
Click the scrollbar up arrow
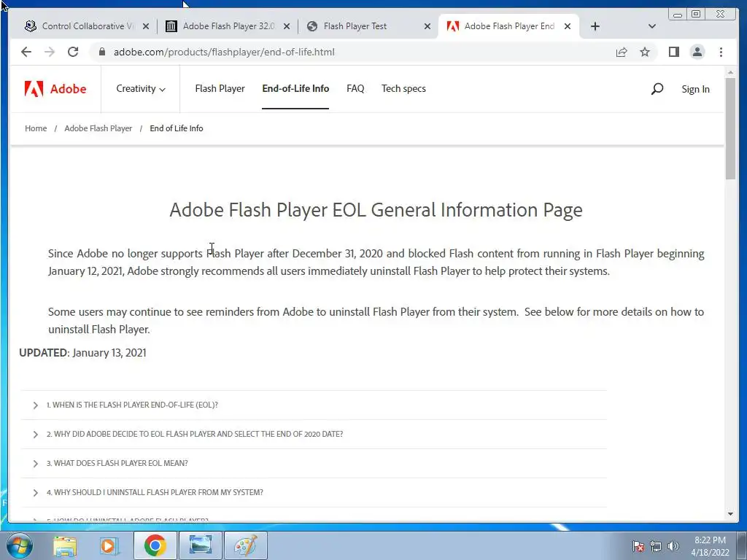[x=730, y=72]
